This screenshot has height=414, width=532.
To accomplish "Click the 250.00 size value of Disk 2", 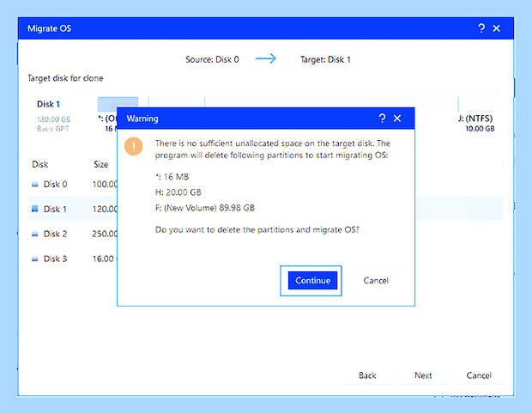I will [x=105, y=234].
